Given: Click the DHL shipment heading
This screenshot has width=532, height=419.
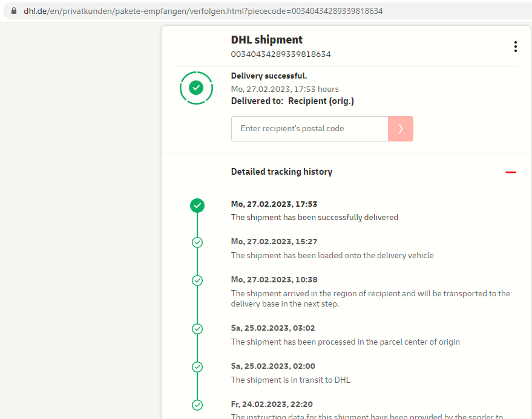Looking at the screenshot, I should point(266,40).
